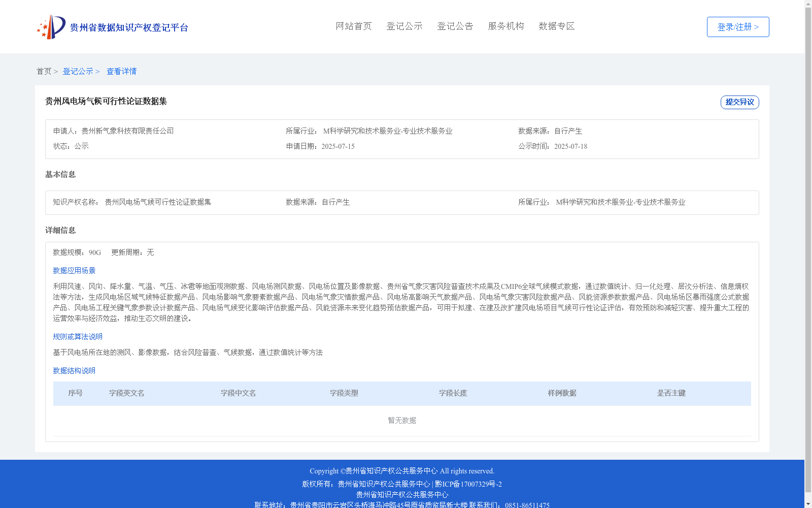The image size is (812, 508).
Task: Click the 状态 公示 field
Action: 71,146
